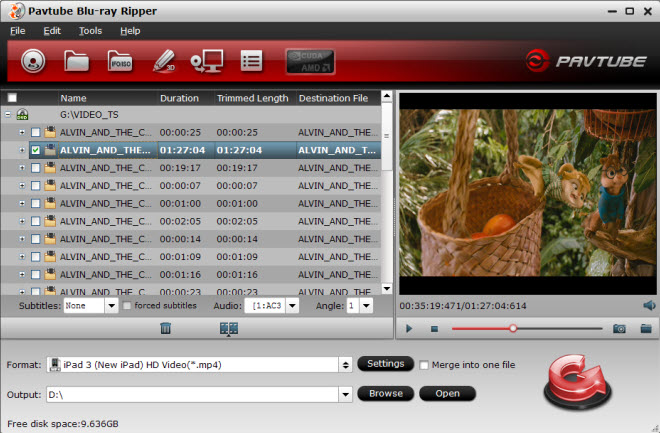This screenshot has height=433, width=660.
Task: Click the device icon in Format field
Action: point(55,364)
